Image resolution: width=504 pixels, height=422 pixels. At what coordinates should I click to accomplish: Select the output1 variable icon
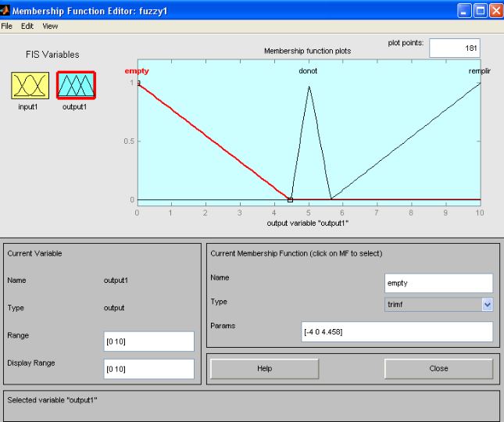pos(76,85)
